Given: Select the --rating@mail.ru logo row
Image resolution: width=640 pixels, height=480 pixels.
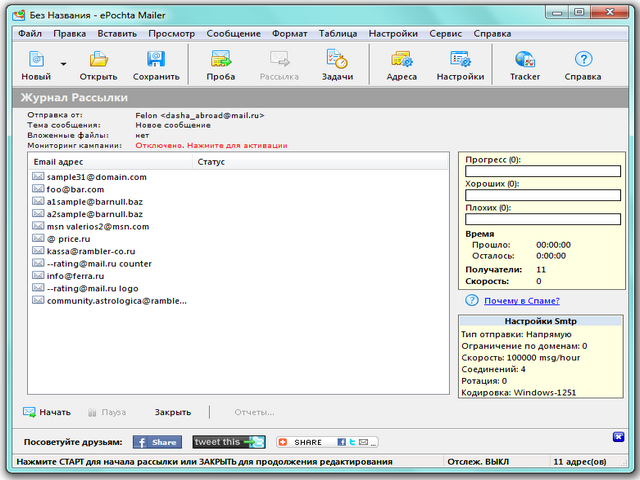Looking at the screenshot, I should pyautogui.click(x=92, y=288).
